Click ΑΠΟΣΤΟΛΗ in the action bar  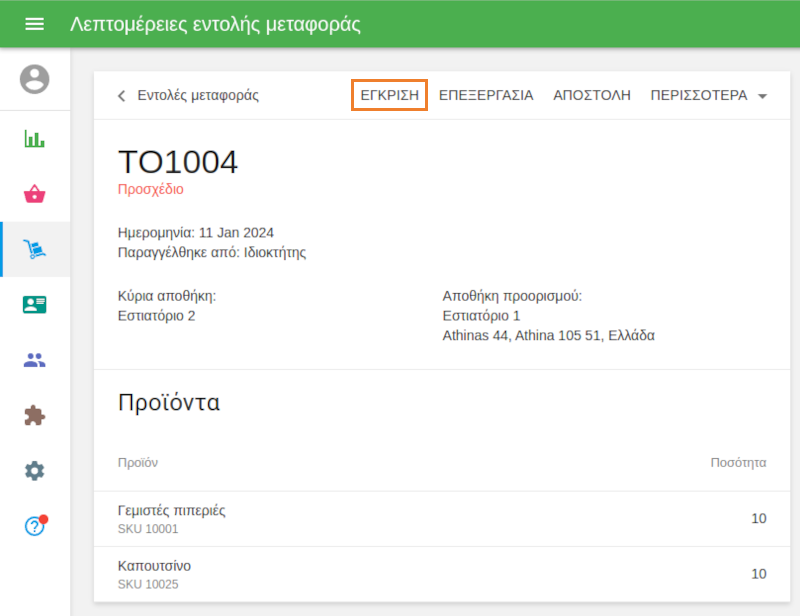591,95
